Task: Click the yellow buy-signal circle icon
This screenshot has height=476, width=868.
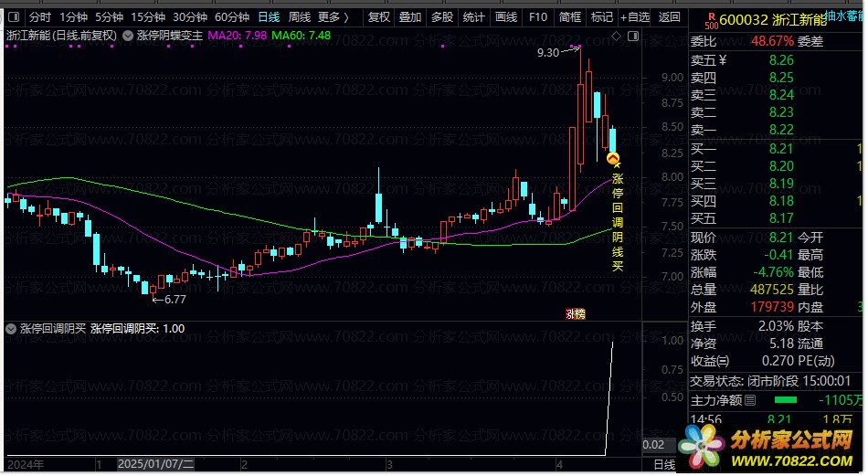Action: pyautogui.click(x=612, y=159)
